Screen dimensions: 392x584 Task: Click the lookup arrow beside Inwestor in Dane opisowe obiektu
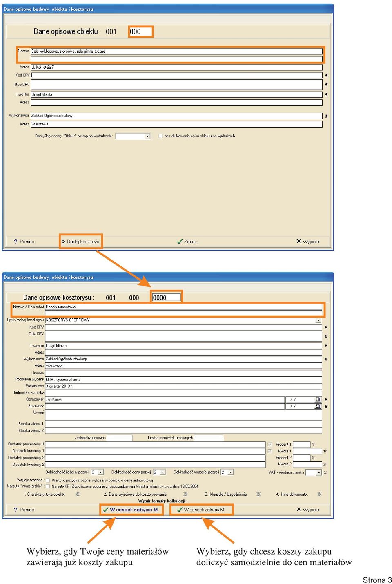[326, 94]
